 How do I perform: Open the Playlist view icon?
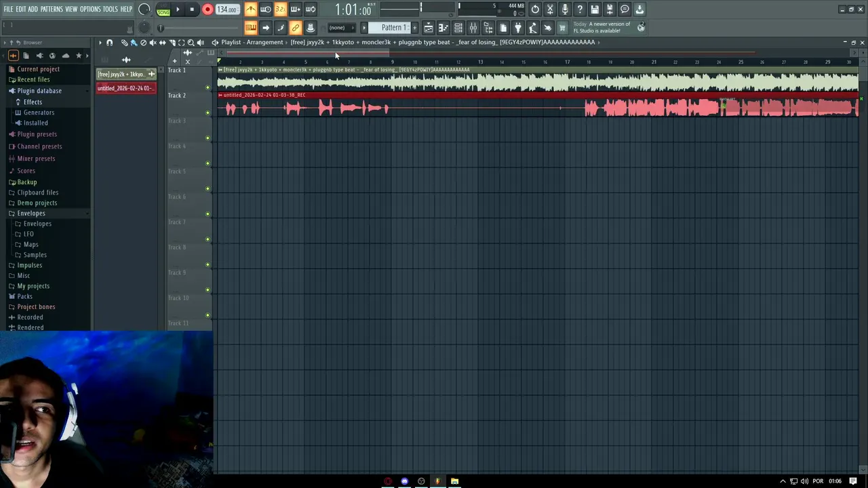point(429,28)
